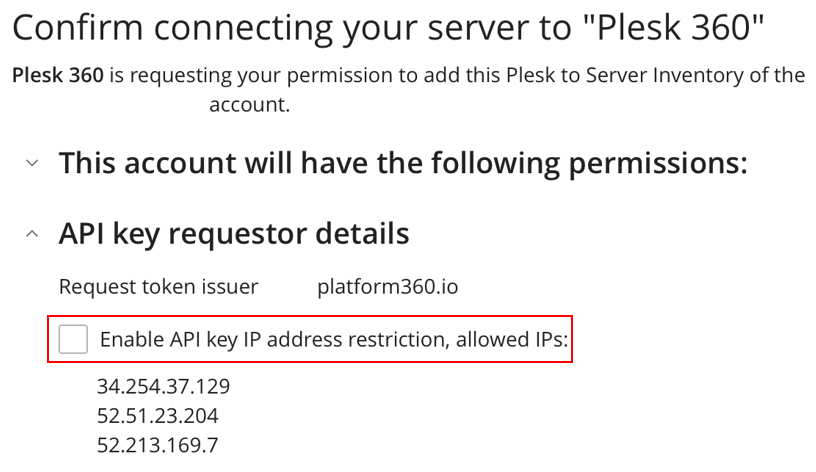Screen dimensions: 816x472
Task: Select the IP address 52.51.23.204
Action: (157, 415)
